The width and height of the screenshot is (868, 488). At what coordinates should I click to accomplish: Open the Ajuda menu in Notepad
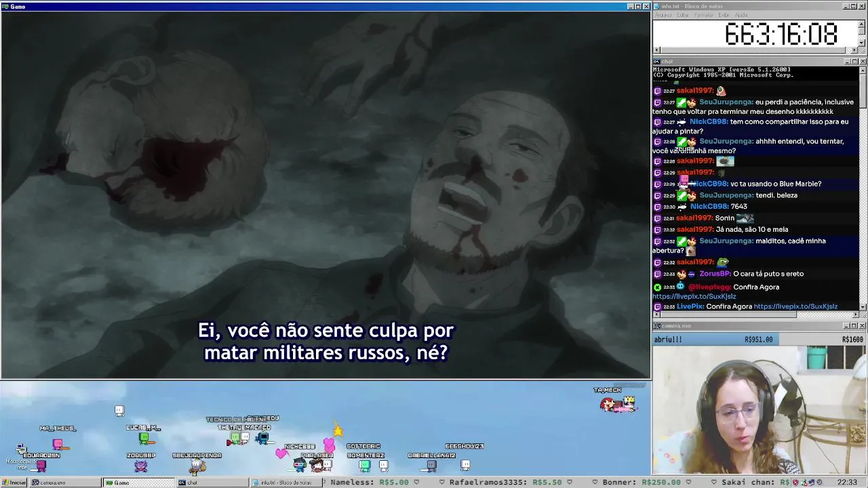(x=741, y=15)
